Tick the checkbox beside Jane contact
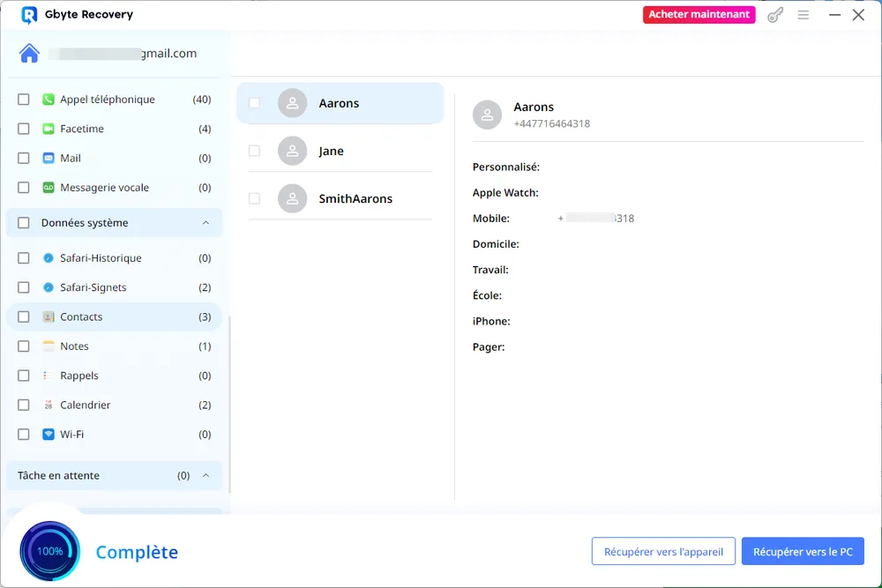The image size is (882, 588). click(254, 151)
